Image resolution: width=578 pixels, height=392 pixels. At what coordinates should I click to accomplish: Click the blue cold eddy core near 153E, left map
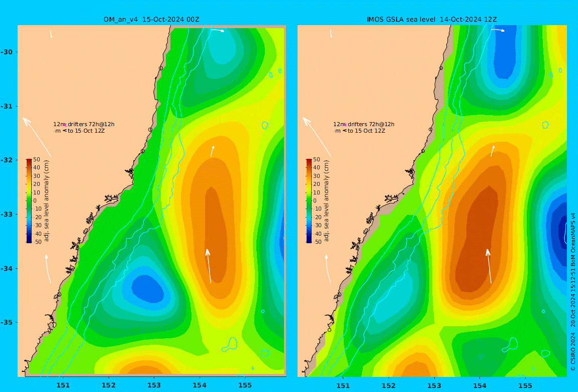click(147, 289)
